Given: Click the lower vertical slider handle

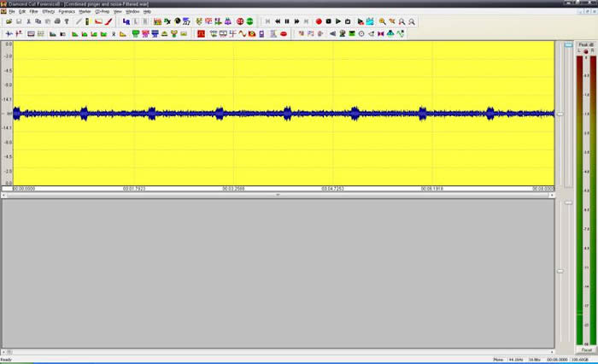Looking at the screenshot, I should click(560, 271).
